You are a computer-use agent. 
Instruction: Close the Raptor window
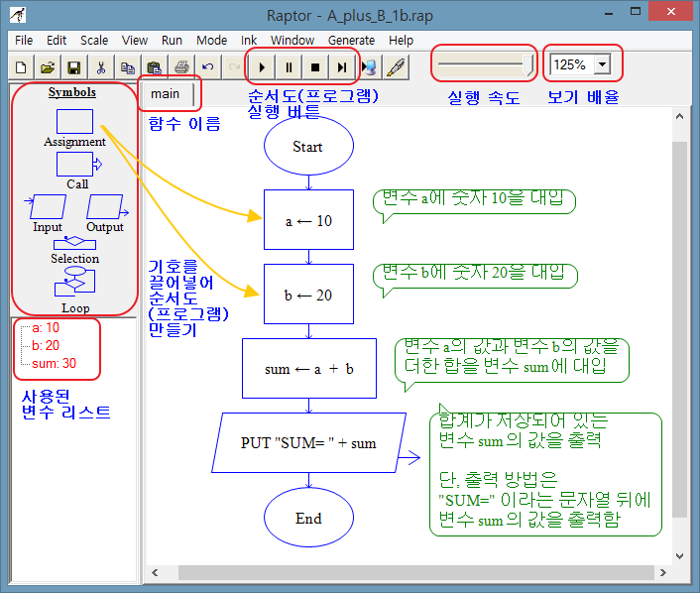pos(670,12)
